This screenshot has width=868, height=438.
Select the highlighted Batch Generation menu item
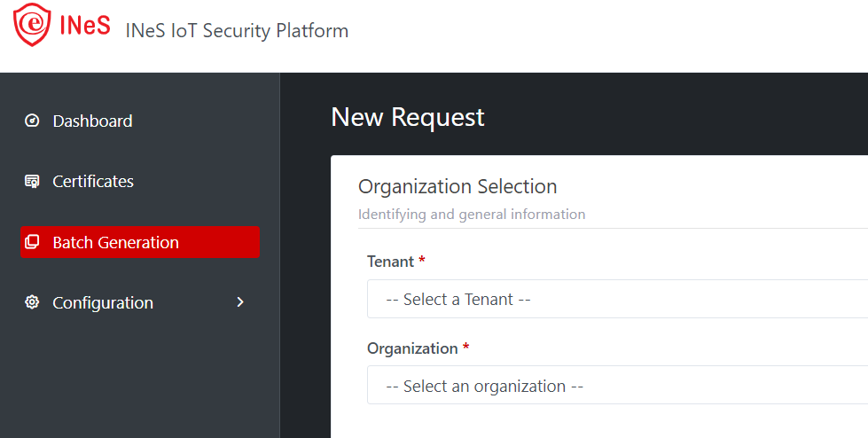(115, 242)
